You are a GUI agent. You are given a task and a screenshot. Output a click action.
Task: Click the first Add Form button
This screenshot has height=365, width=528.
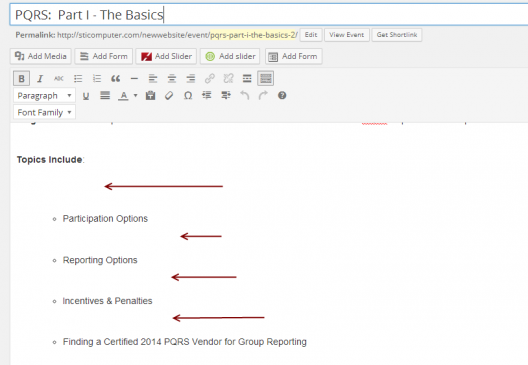coord(104,56)
